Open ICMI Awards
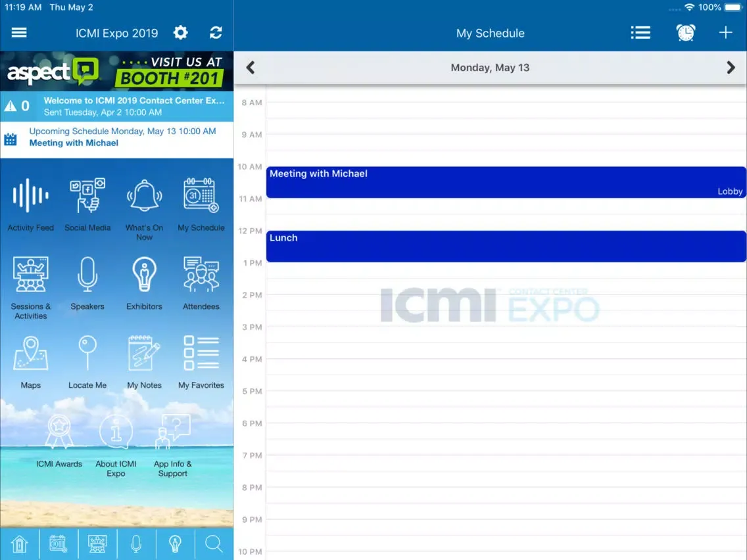The image size is (747, 560). coord(59,441)
